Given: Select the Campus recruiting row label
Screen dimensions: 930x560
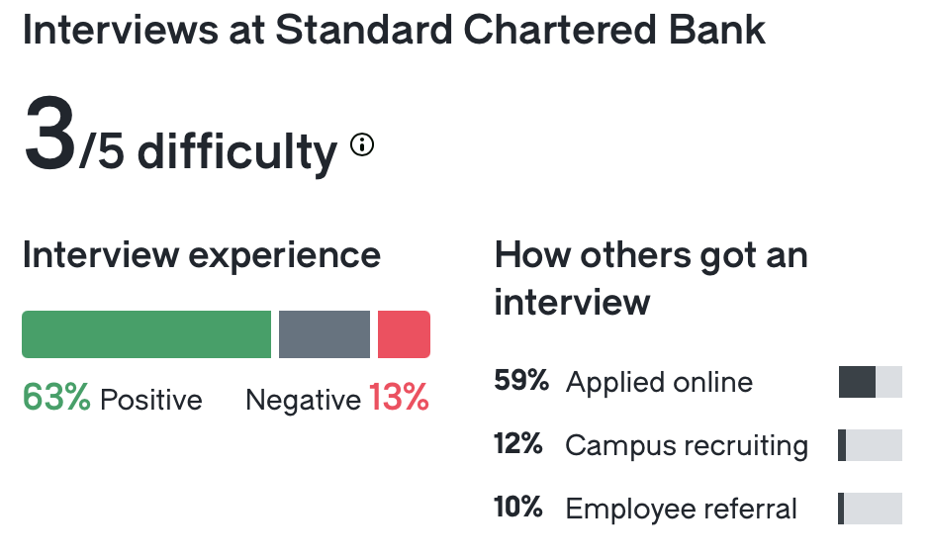Looking at the screenshot, I should (x=687, y=445).
